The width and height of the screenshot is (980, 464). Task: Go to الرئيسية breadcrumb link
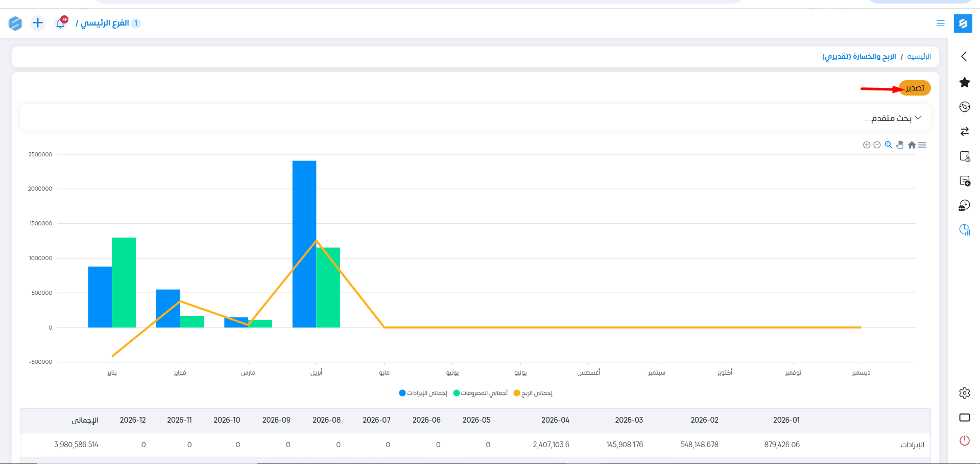coord(919,56)
